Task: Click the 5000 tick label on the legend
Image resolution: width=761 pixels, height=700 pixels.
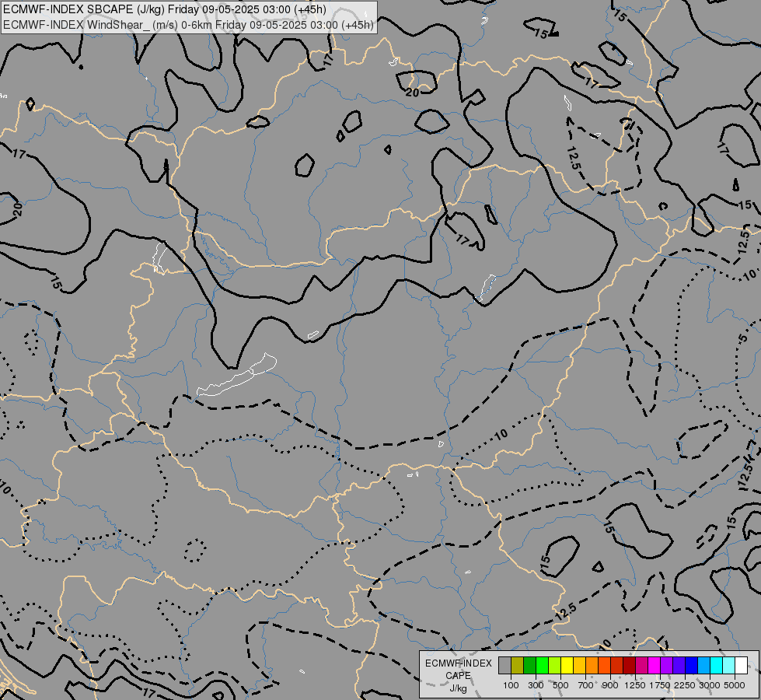Action: [x=735, y=685]
